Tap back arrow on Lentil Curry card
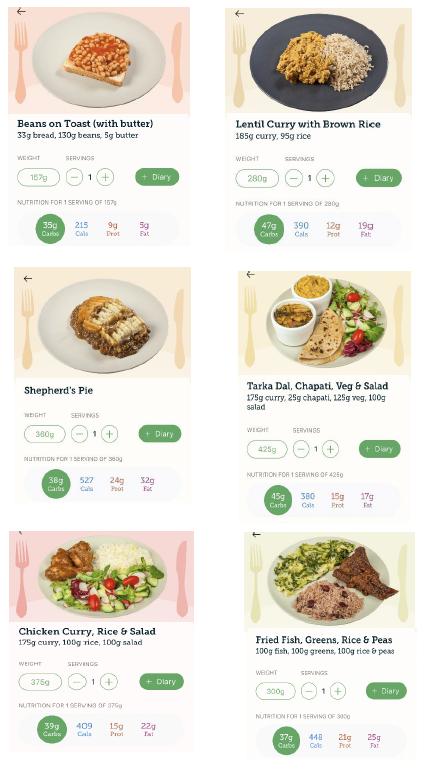Screen dimensions: 423x767 tap(239, 14)
